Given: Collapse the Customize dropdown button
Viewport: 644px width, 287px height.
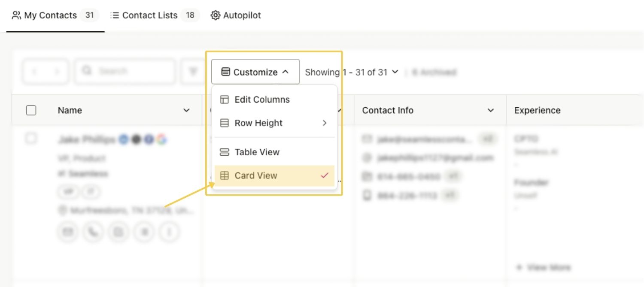Looking at the screenshot, I should coord(255,72).
